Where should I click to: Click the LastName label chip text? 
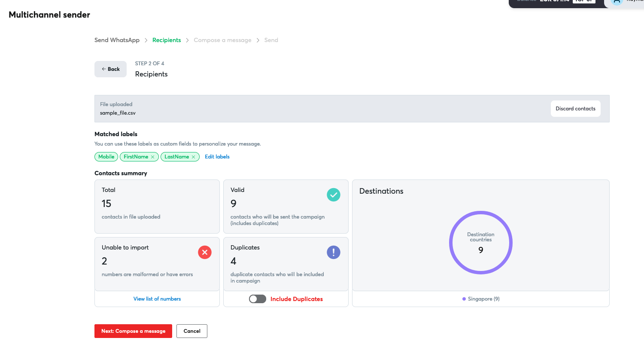(x=176, y=157)
